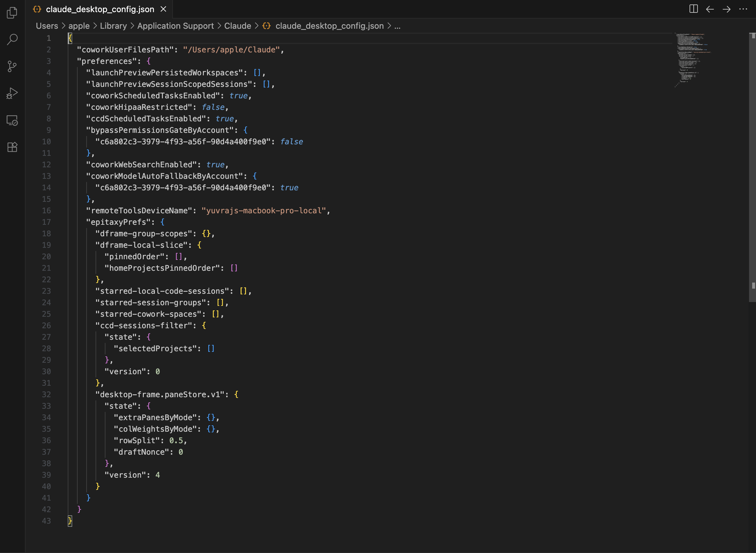Open Claude breadcrumb segment

237,26
